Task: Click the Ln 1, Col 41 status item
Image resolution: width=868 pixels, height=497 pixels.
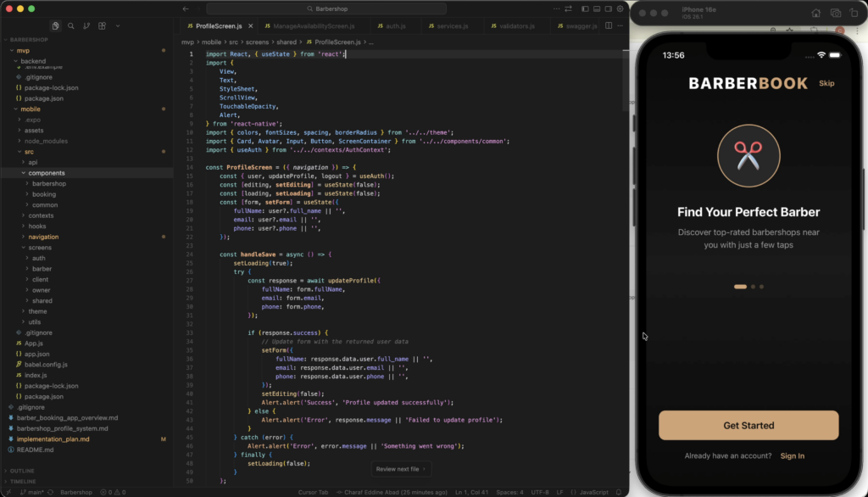Action: coord(471,492)
